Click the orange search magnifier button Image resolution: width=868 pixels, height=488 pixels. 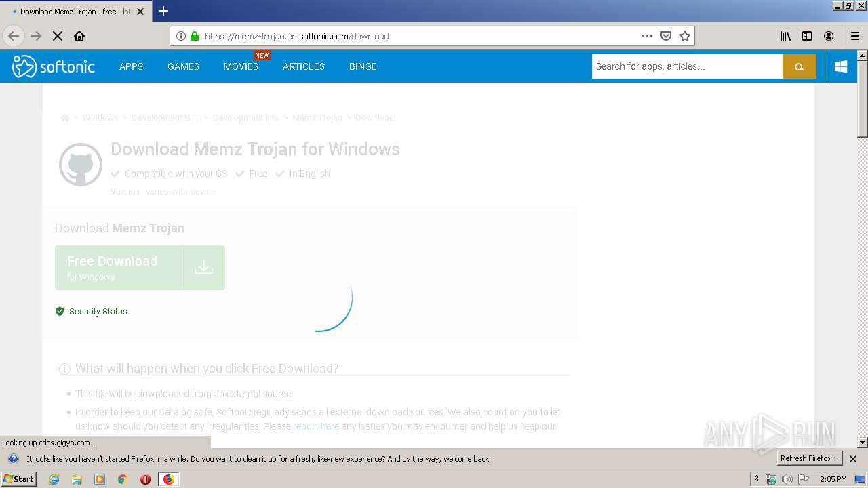799,66
